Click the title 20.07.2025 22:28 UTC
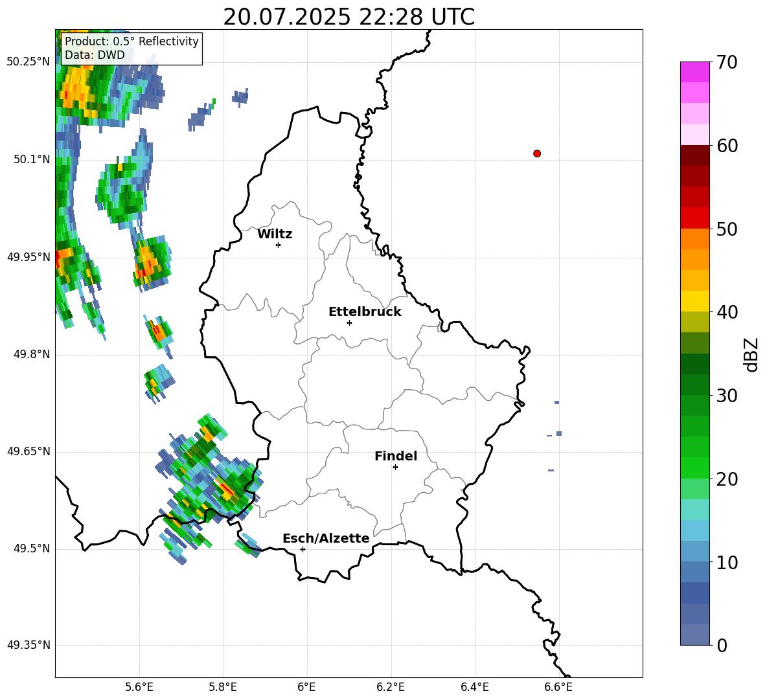 (349, 17)
